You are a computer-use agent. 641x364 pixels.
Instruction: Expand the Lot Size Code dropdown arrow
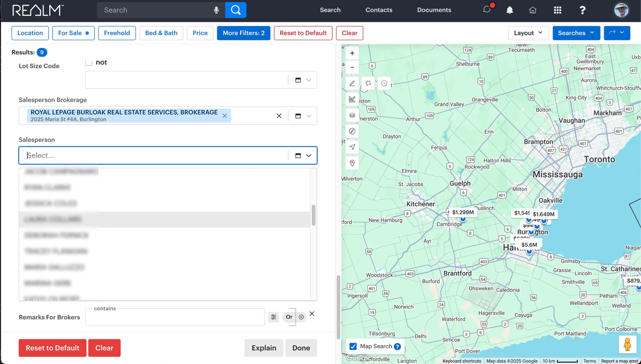309,80
